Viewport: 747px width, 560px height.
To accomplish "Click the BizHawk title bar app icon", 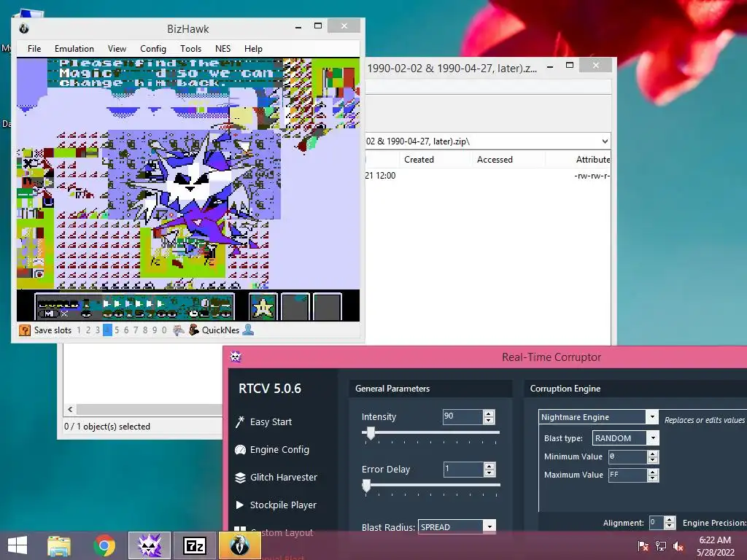I will pyautogui.click(x=24, y=28).
